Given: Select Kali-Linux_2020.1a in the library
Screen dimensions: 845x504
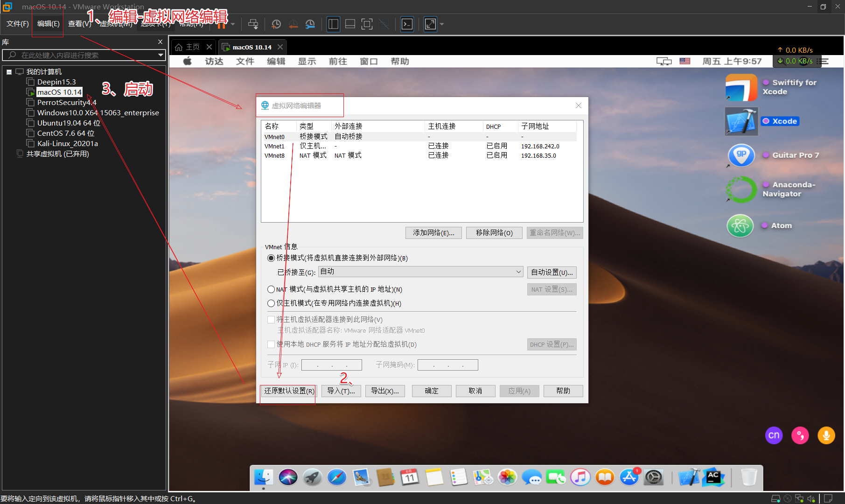Looking at the screenshot, I should (x=68, y=144).
